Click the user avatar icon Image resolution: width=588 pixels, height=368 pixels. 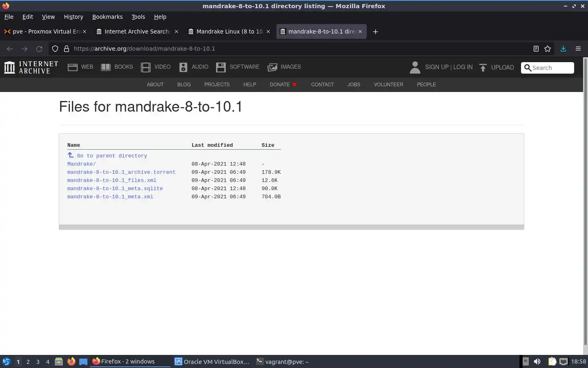pyautogui.click(x=415, y=67)
